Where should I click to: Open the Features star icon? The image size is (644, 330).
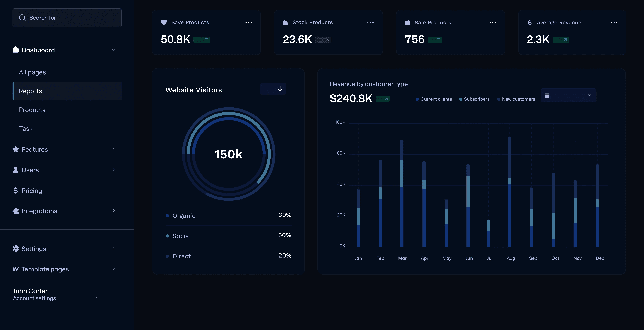15,149
